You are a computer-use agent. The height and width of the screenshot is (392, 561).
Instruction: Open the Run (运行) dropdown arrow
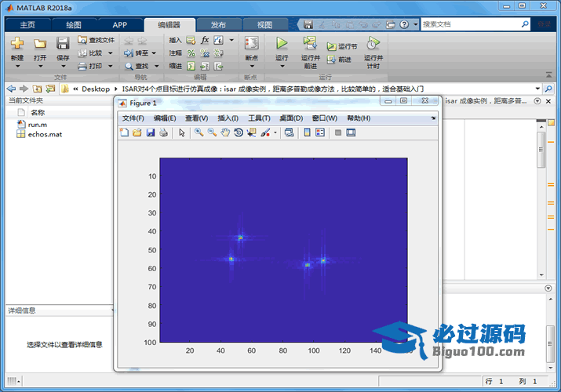[x=282, y=66]
